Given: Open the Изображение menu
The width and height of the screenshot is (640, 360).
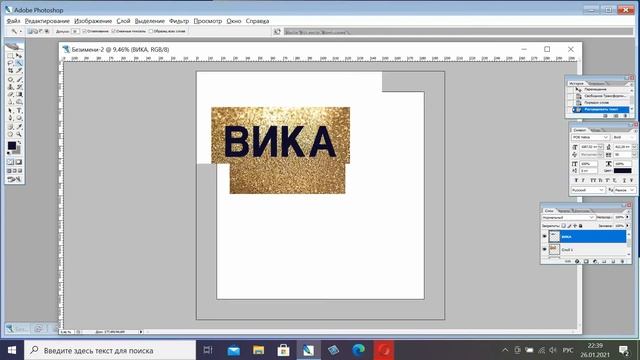Looking at the screenshot, I should pos(93,21).
